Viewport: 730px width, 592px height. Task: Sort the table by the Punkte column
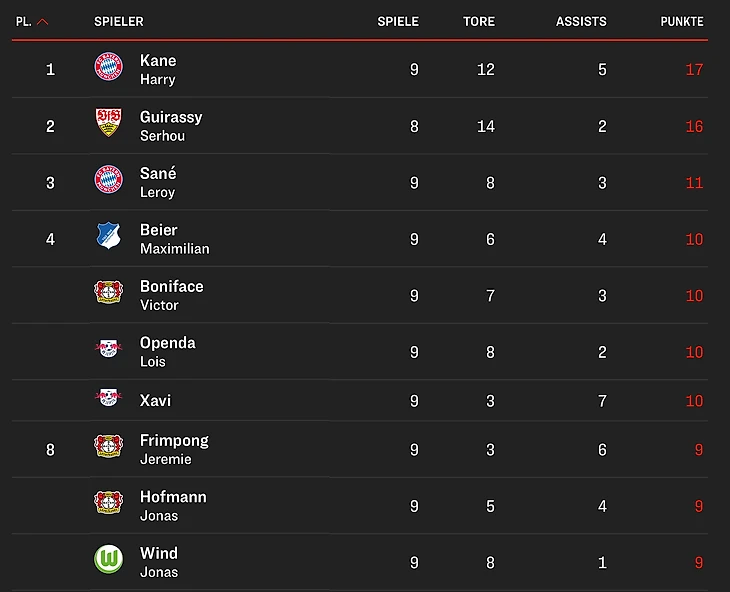(682, 22)
